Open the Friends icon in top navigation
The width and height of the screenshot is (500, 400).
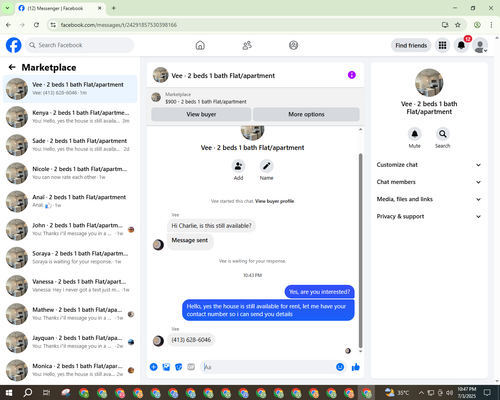click(x=247, y=45)
